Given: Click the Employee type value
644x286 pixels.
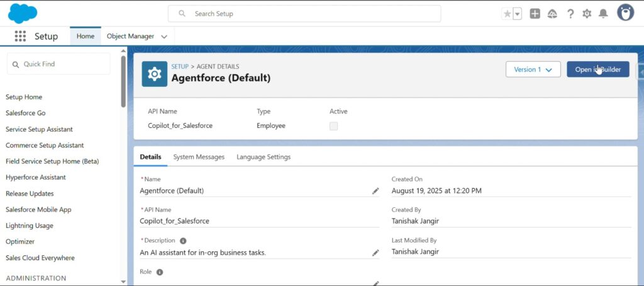Looking at the screenshot, I should point(271,125).
